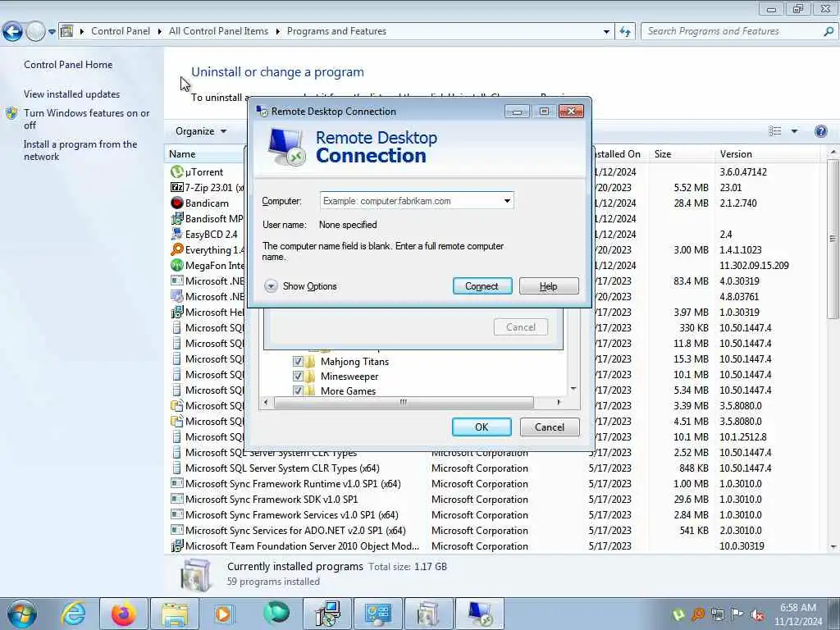Toggle the More Games checkbox

pos(298,390)
